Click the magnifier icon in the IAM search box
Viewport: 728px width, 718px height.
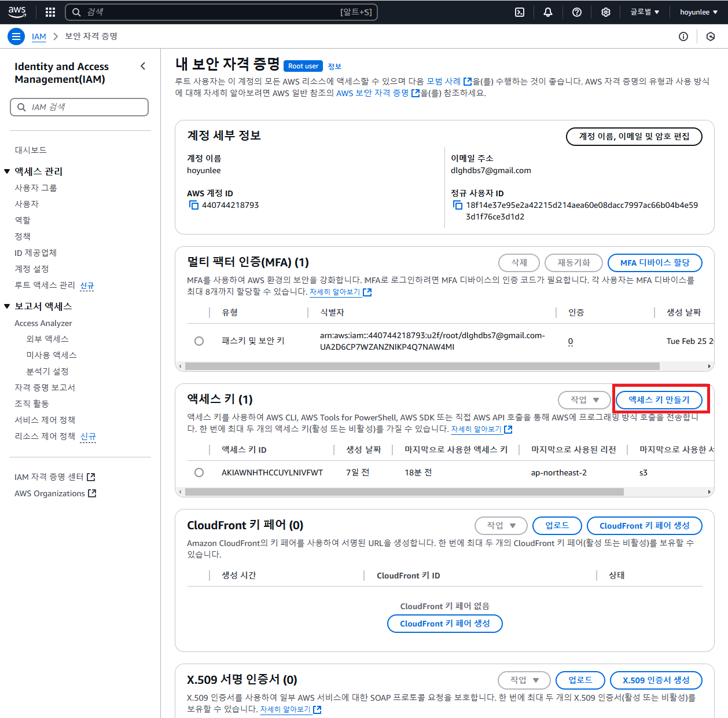(21, 107)
